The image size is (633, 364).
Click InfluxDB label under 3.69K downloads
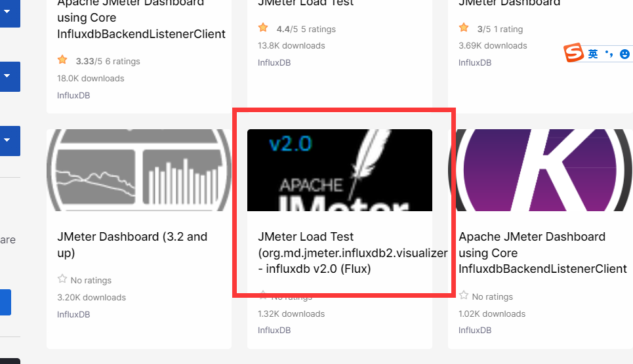coord(475,62)
